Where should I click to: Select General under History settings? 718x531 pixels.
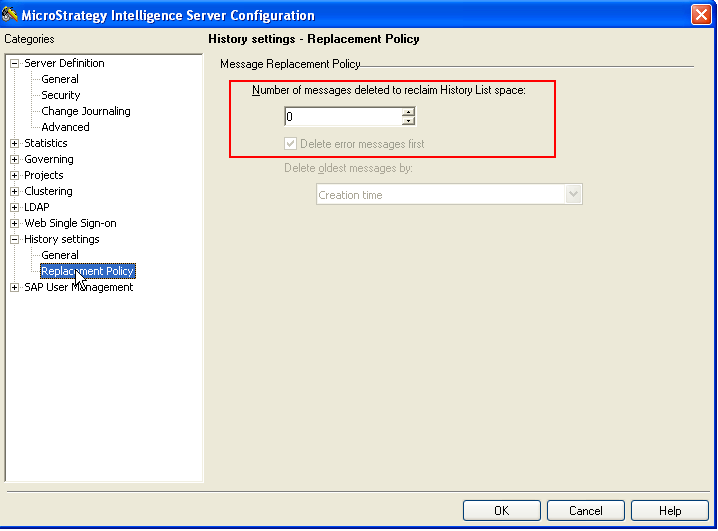point(60,255)
